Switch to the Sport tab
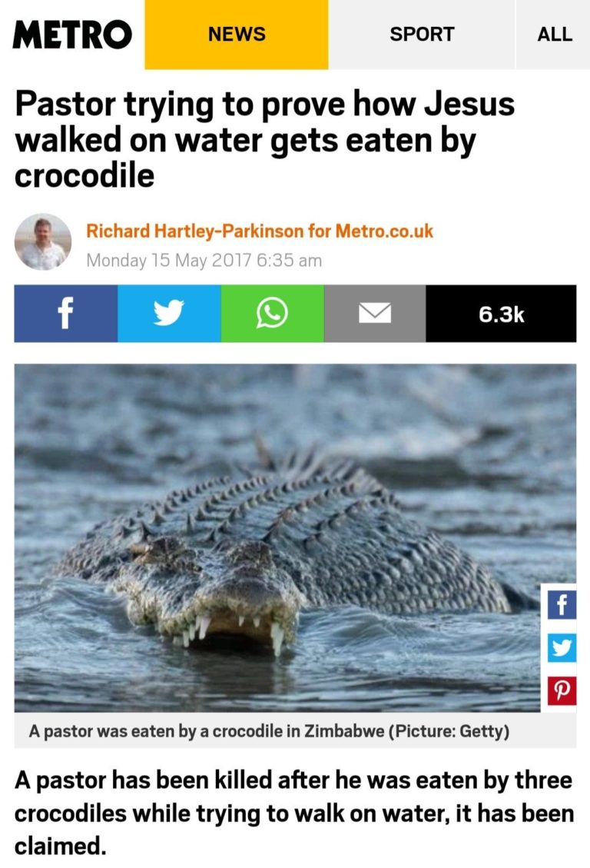The width and height of the screenshot is (590, 868). tap(422, 35)
